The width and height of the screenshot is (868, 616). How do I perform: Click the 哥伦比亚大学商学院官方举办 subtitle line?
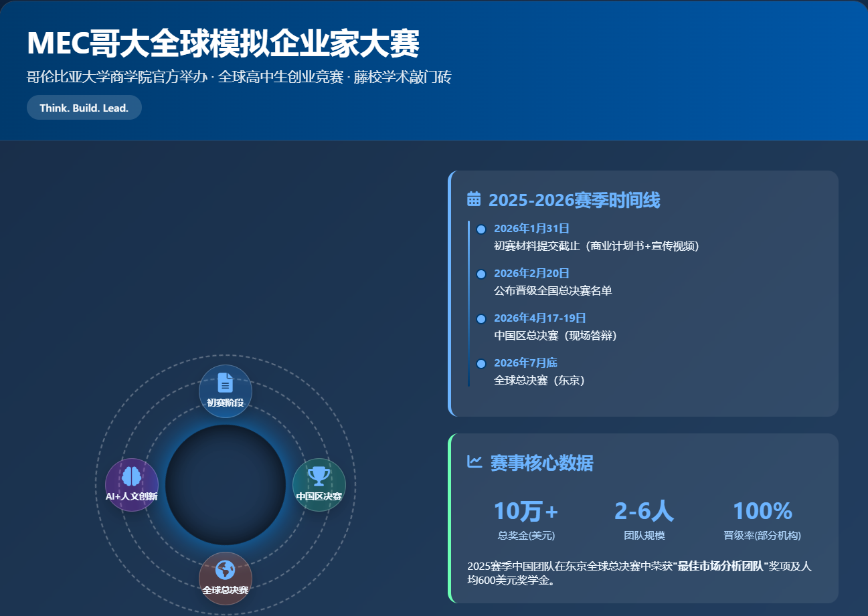(x=239, y=78)
